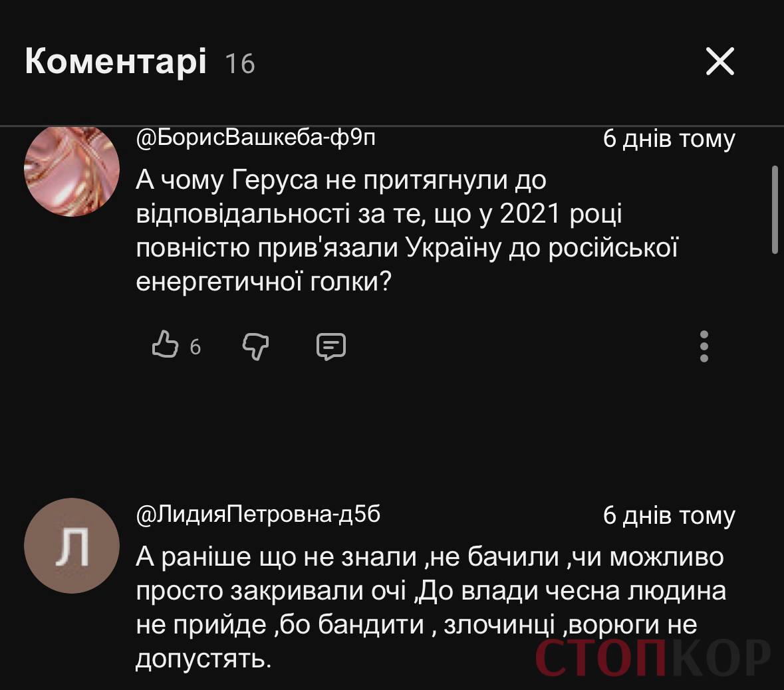Select the comments counter showing 16
784x690 pixels.
[239, 65]
